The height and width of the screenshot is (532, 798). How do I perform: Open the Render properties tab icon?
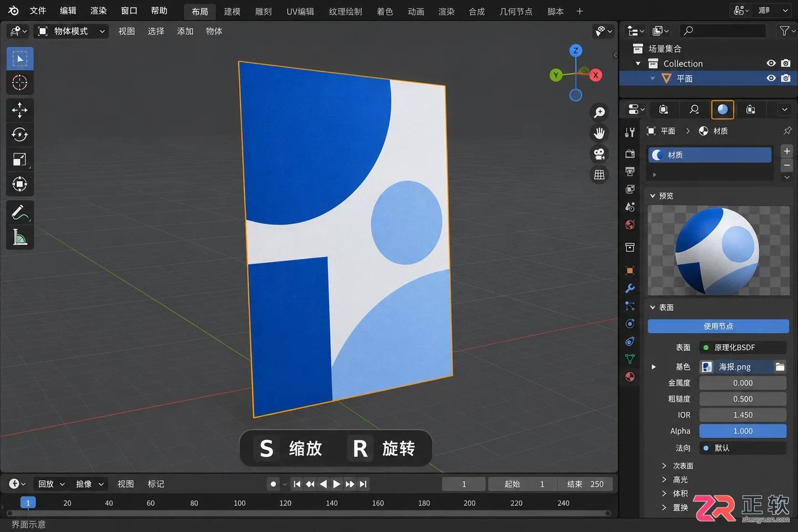click(630, 154)
